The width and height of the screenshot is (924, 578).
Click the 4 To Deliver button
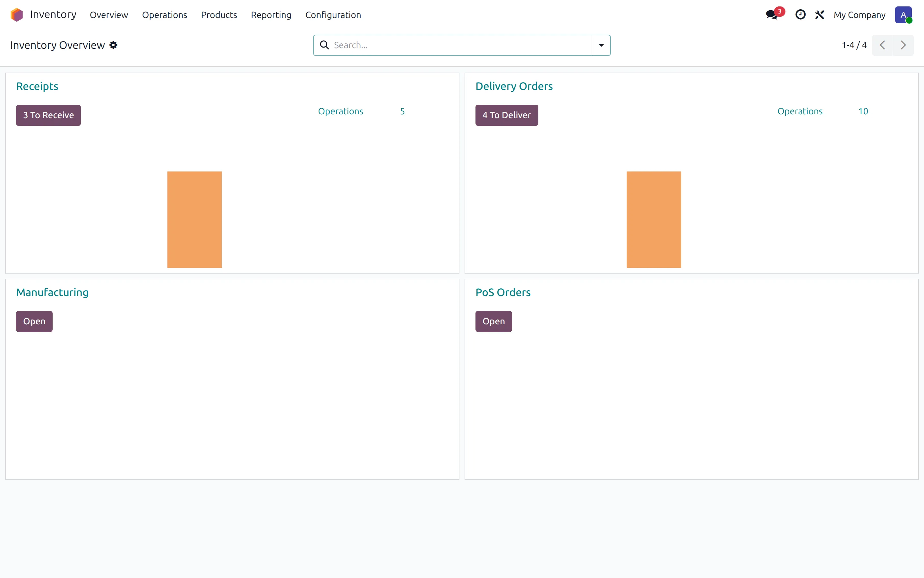tap(507, 115)
